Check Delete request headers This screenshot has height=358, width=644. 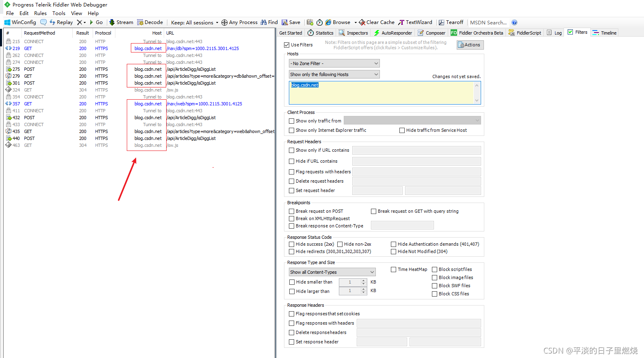[291, 181]
